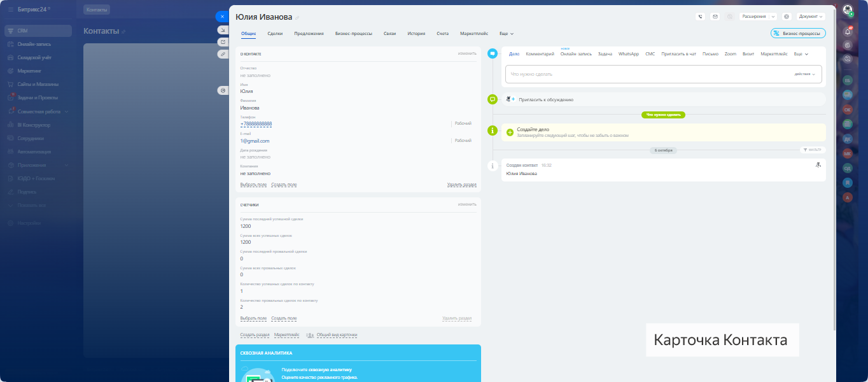The image size is (868, 382).
Task: Click the phone number +78888888888 link
Action: point(256,124)
